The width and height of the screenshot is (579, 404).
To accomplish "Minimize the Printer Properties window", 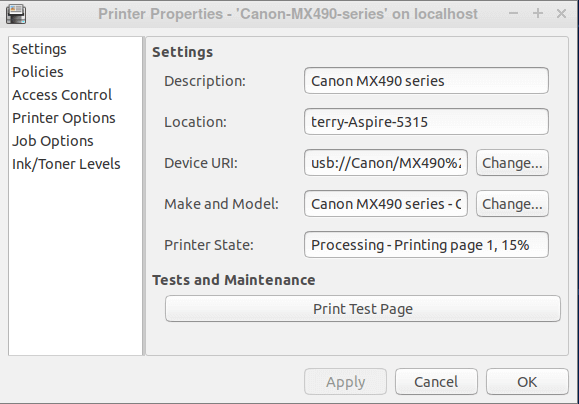I will point(513,14).
